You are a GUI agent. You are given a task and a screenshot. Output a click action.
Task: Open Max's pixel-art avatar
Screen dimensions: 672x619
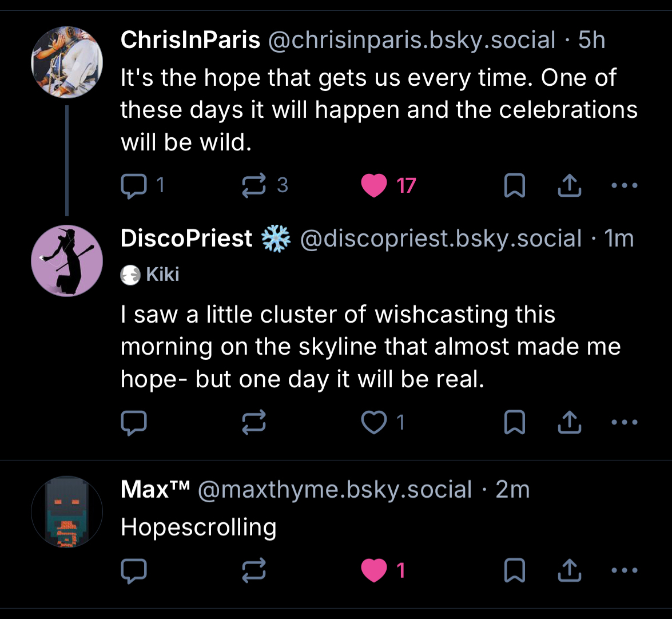click(x=67, y=512)
